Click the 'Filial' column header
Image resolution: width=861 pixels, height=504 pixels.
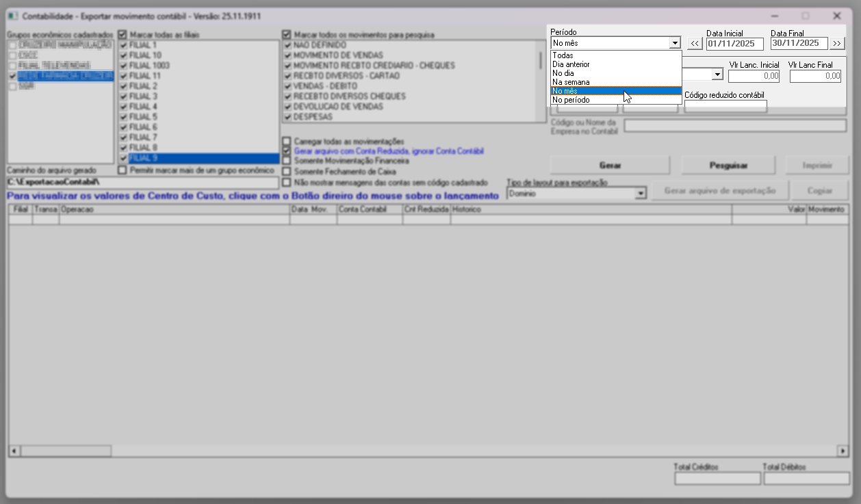(x=21, y=209)
